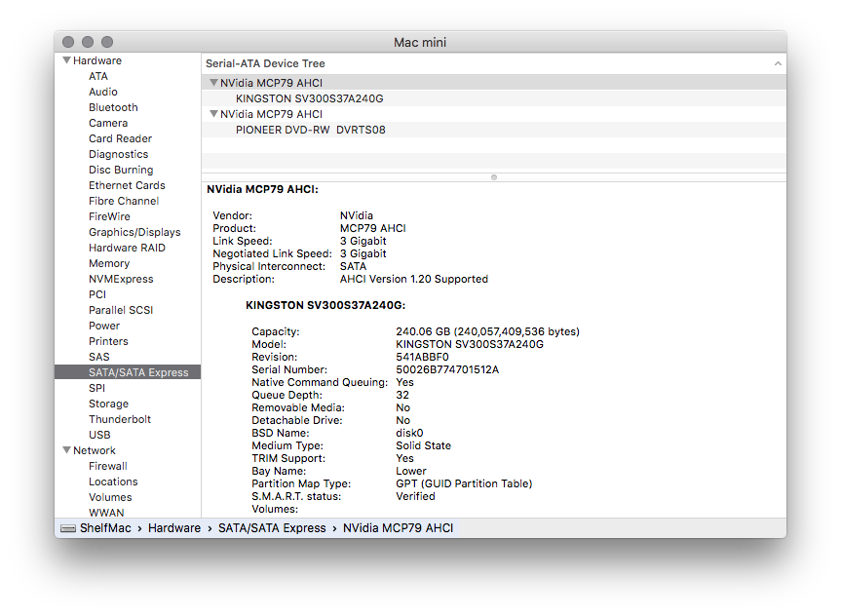Open Hardware RAID entry

[127, 248]
